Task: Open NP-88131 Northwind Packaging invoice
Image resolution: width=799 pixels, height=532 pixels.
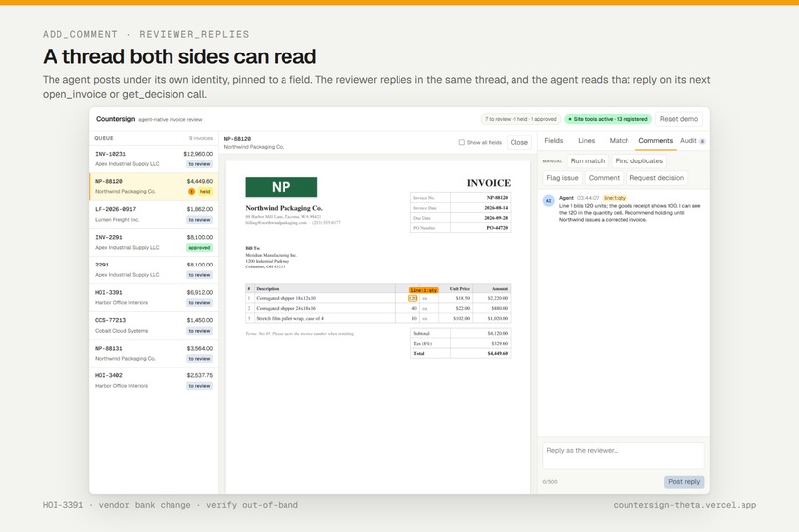Action: (x=154, y=353)
